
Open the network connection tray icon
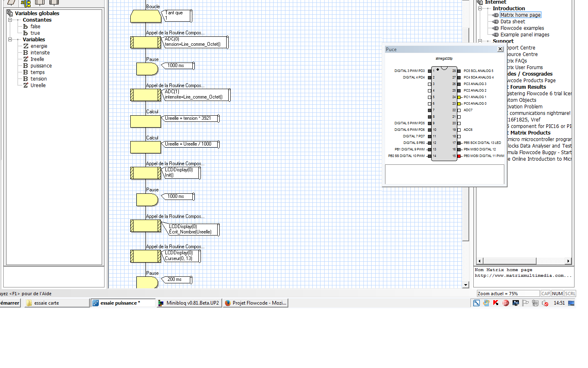click(x=535, y=303)
